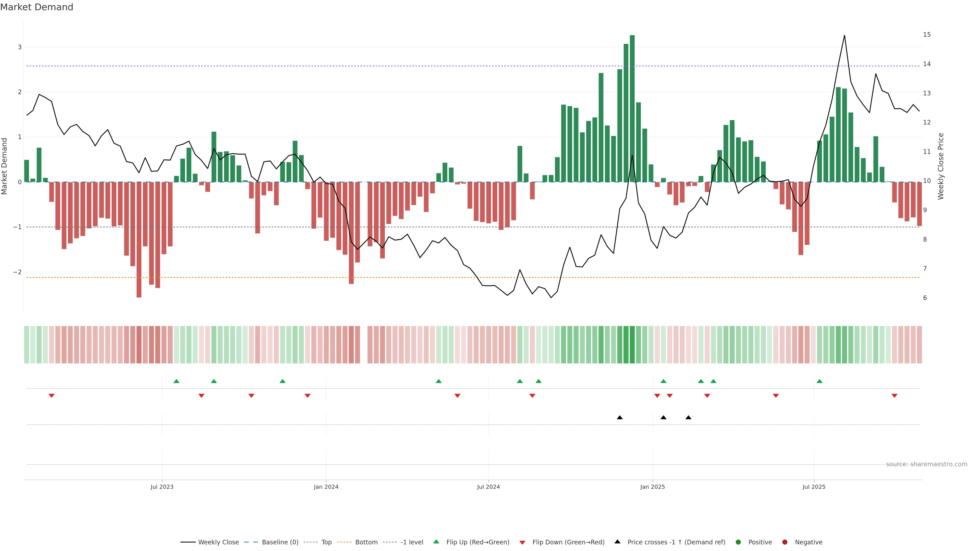980x551 pixels.
Task: Click the red Negative legend circle
Action: (785, 542)
